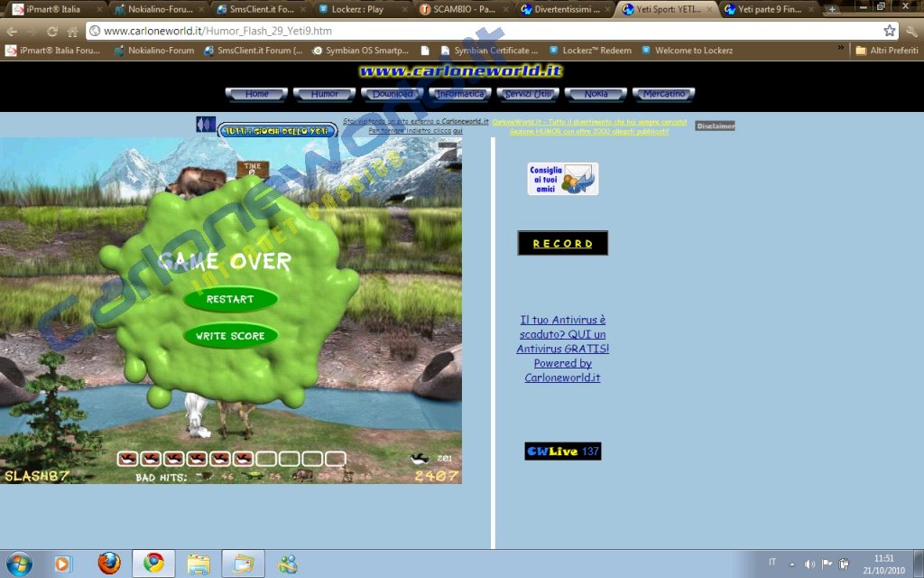
Task: Click the Nokia site menu button
Action: (x=596, y=94)
